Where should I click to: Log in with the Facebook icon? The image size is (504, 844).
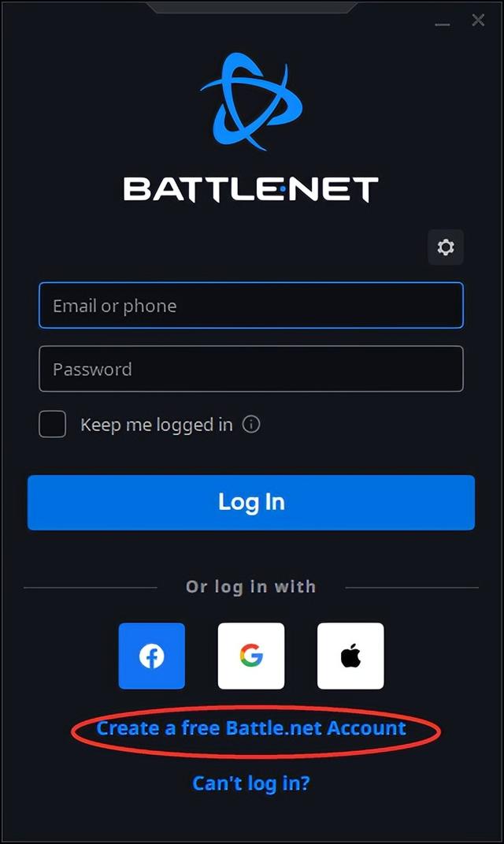[152, 656]
